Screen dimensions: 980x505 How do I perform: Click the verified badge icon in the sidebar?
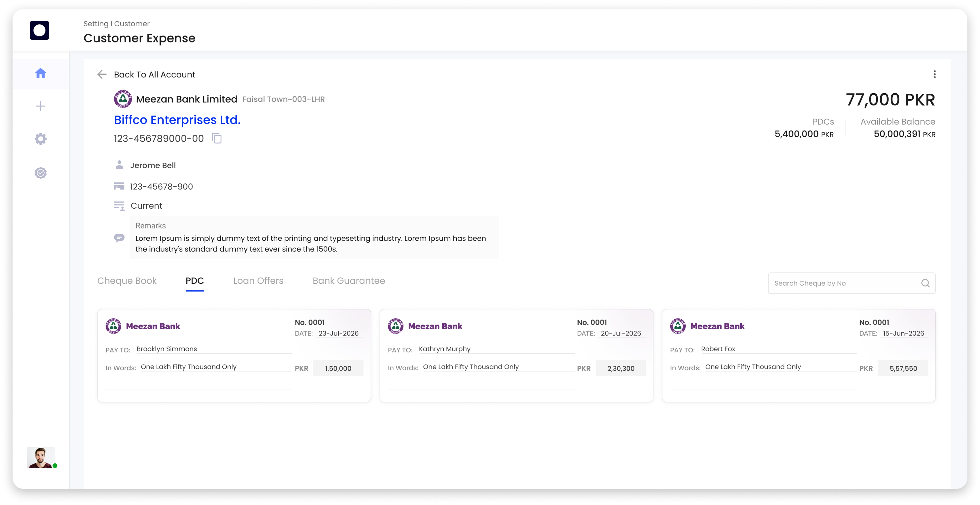pyautogui.click(x=41, y=173)
